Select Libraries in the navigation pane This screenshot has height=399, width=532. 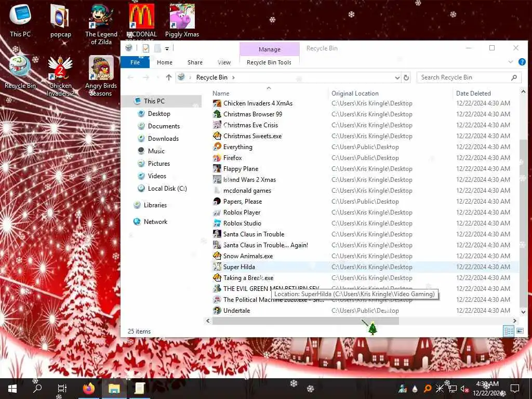coord(155,205)
